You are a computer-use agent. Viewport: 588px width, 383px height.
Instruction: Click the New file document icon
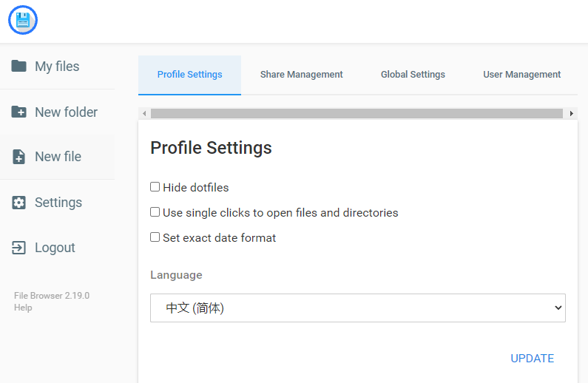(x=19, y=157)
